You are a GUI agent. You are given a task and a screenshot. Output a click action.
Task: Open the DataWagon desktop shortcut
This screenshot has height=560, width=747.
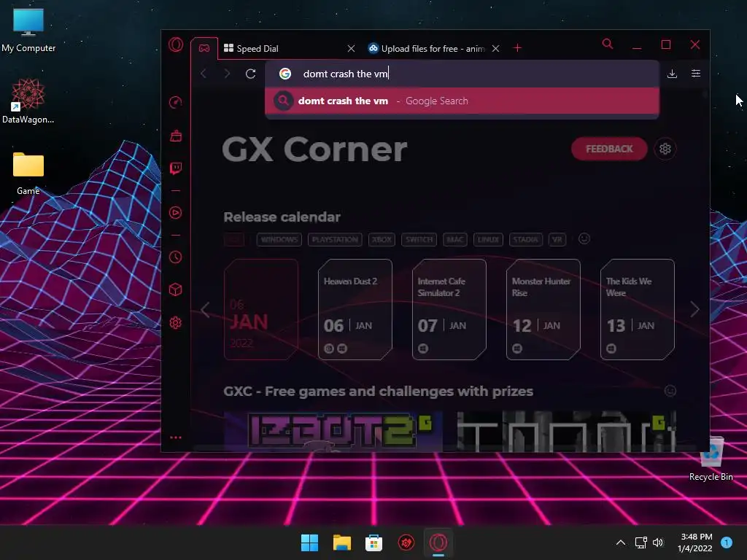(28, 101)
